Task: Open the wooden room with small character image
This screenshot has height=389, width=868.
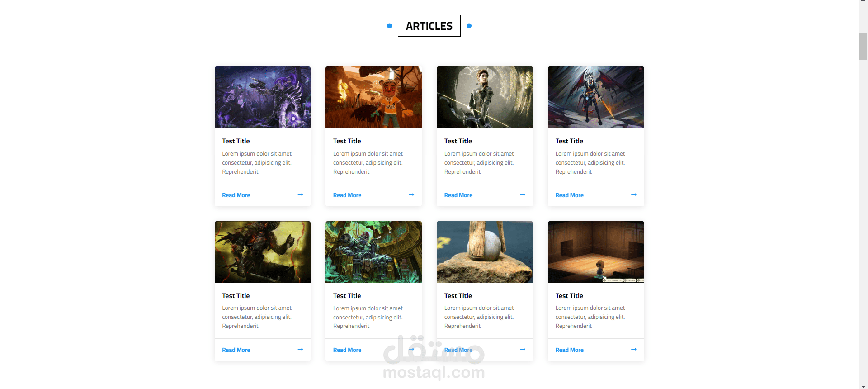Action: coord(596,252)
